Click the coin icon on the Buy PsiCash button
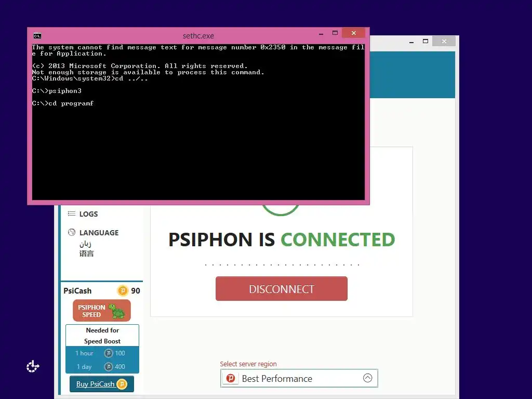Screen dimensions: 532x399 [122, 384]
